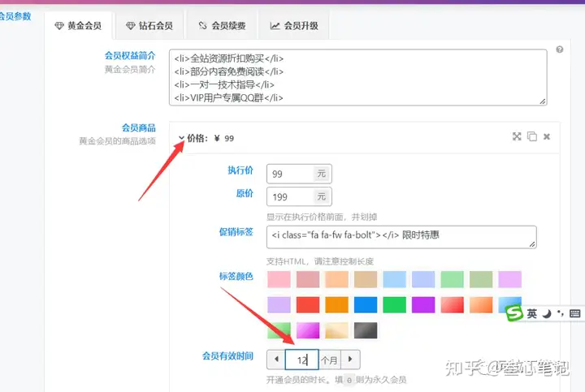Click the help question mark icon

(559, 50)
